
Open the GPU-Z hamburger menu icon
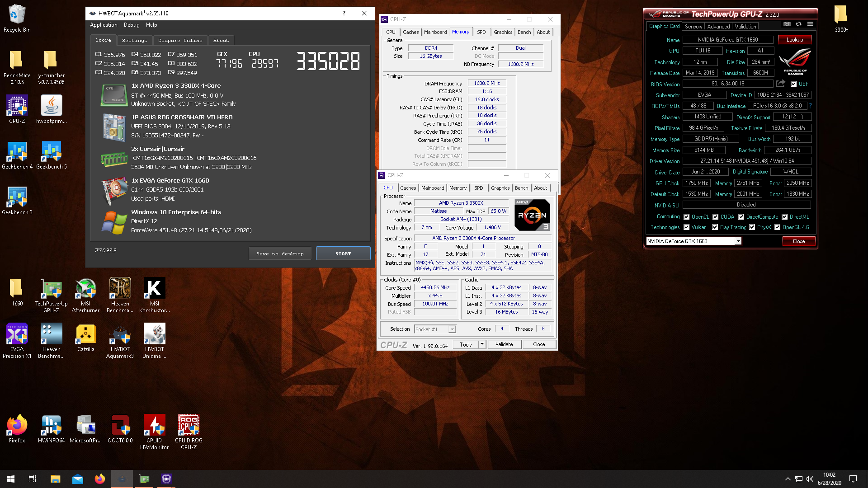tap(810, 24)
